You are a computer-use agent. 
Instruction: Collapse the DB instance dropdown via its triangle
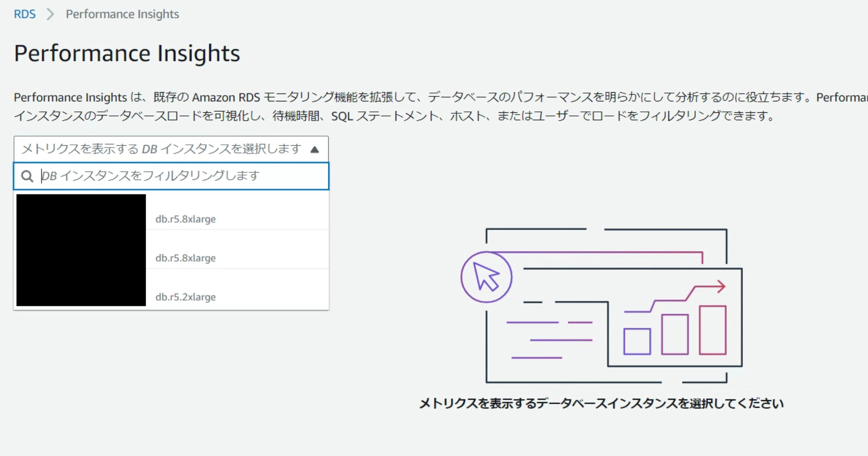(316, 149)
